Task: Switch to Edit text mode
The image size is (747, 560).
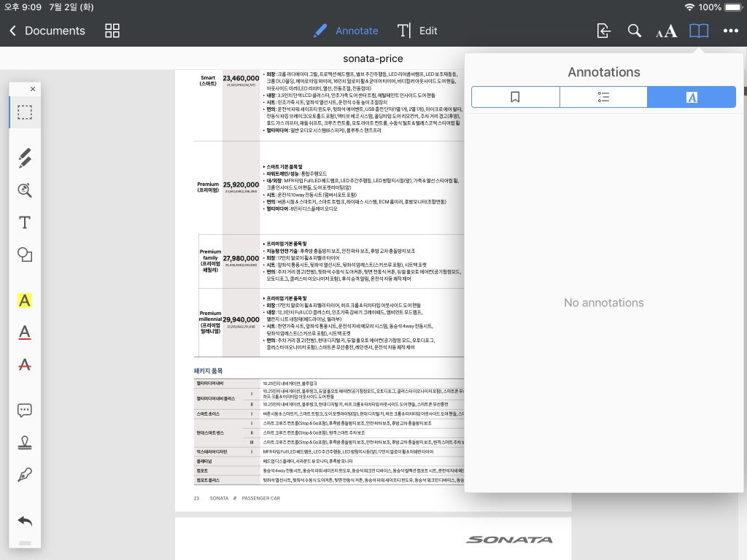Action: 417,31
